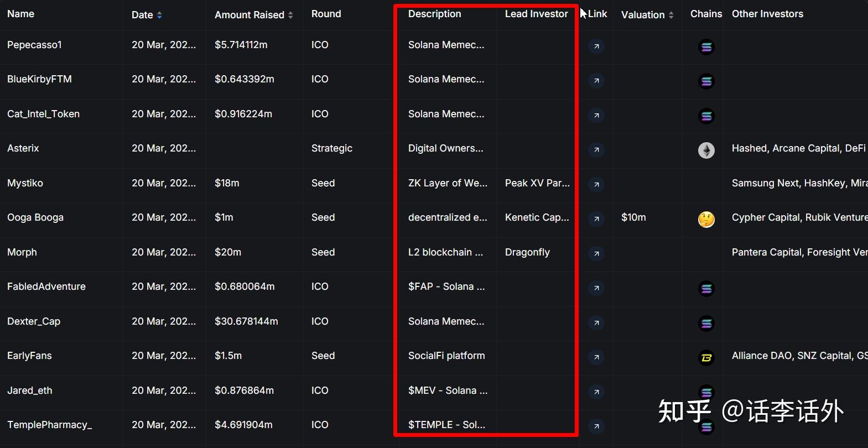
Task: Click the Dragonfly lead investor cell
Action: (x=527, y=252)
